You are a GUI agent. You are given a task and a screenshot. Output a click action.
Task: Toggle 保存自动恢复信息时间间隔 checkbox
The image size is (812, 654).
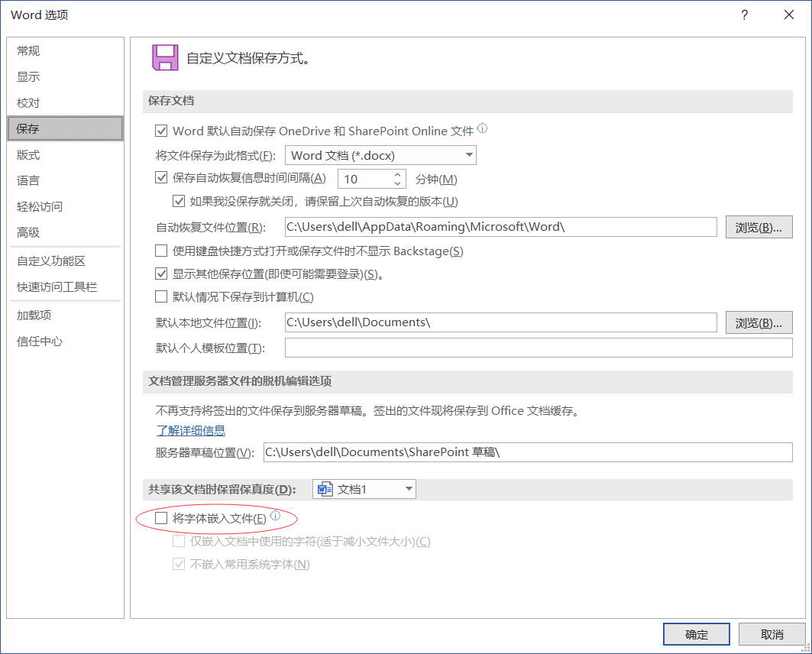point(161,177)
